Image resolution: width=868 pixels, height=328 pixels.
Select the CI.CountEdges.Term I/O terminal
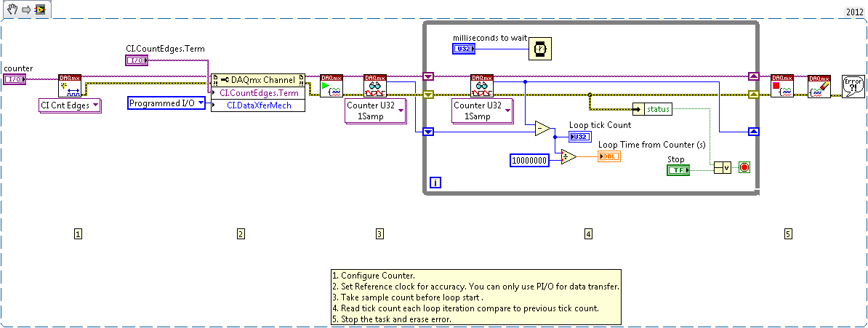pos(137,60)
